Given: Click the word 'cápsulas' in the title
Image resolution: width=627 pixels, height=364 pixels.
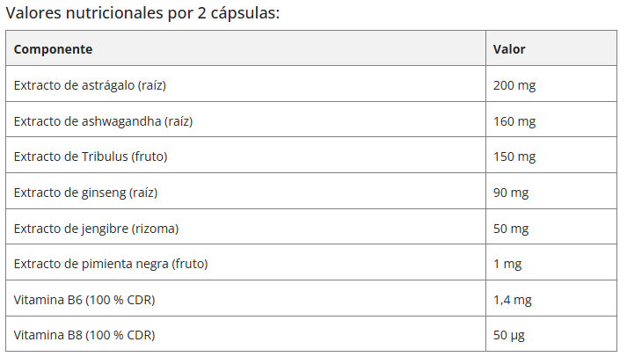Looking at the screenshot, I should 244,13.
